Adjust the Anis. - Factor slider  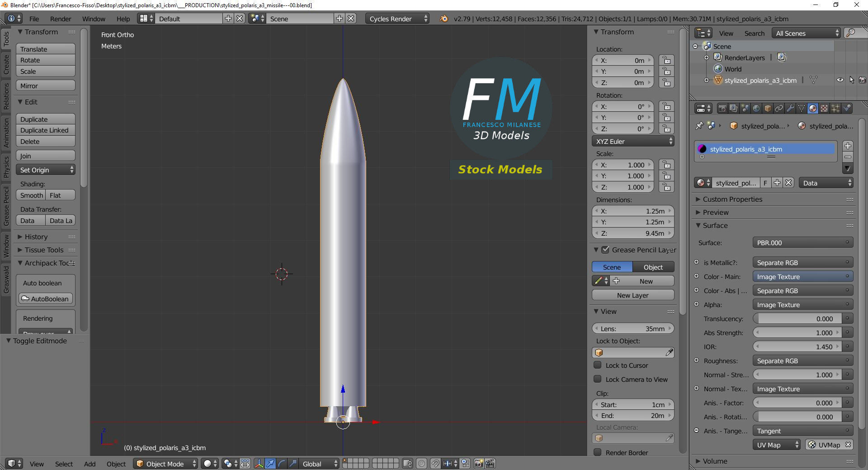tap(797, 403)
